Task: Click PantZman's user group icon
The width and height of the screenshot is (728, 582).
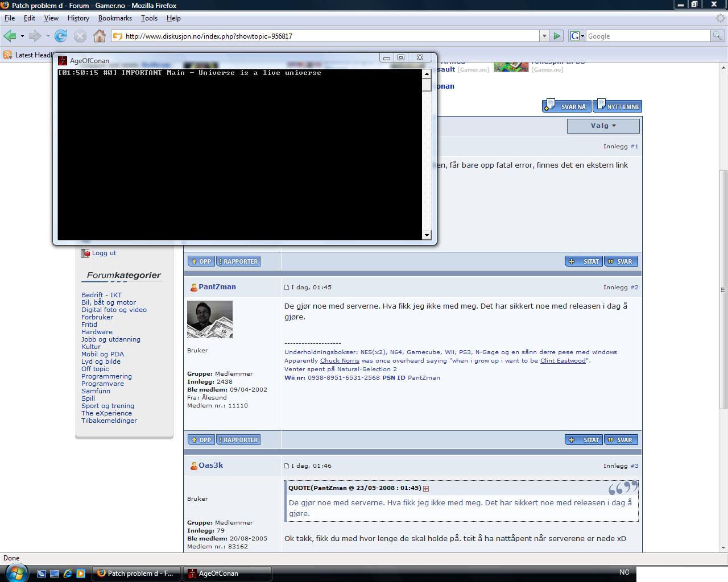Action: click(193, 288)
